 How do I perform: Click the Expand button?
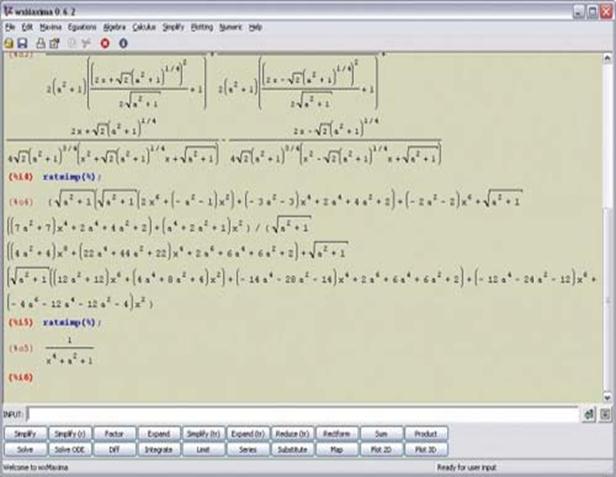pyautogui.click(x=159, y=434)
